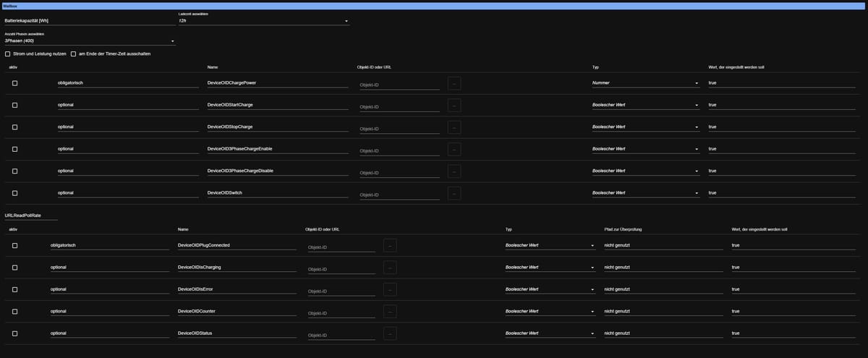
Task: Click Objekt-ID field for DeviceOIDChargePower
Action: (x=399, y=85)
